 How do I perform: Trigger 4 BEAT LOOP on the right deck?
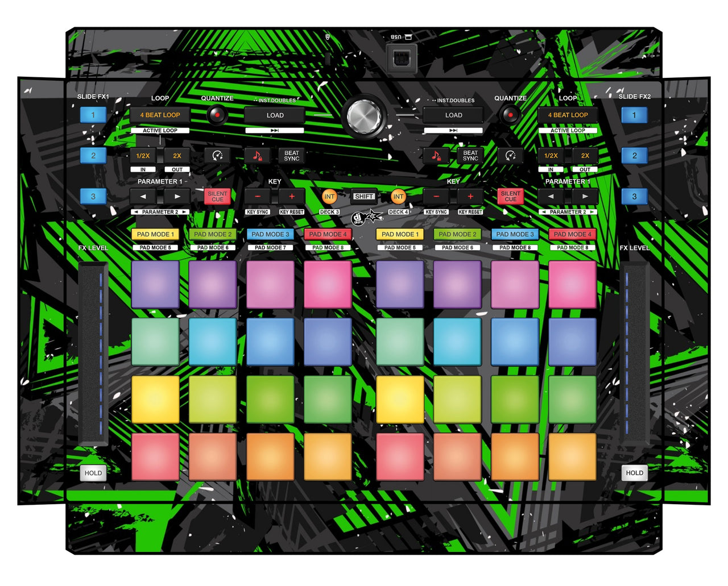tap(567, 114)
